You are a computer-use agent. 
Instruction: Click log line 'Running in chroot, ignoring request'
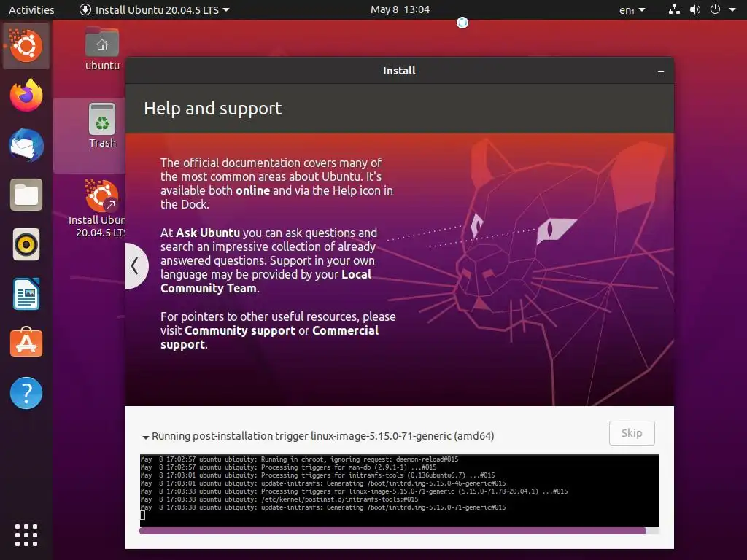(x=299, y=459)
